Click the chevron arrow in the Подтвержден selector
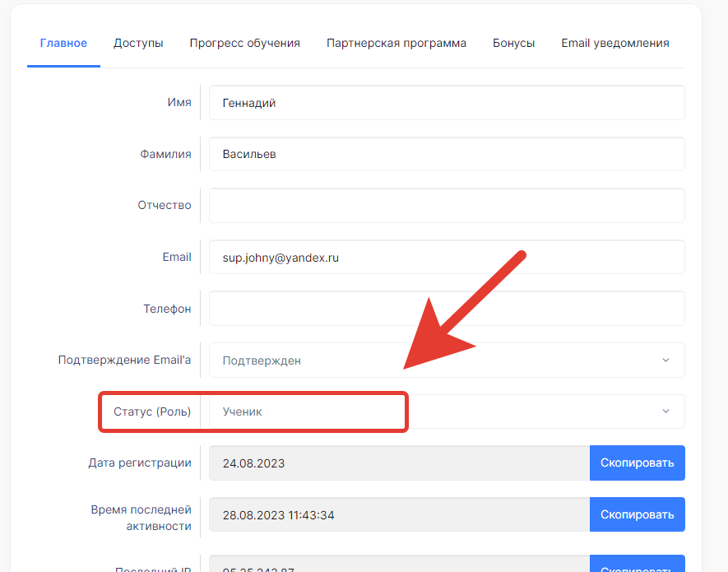728x572 pixels. coord(665,360)
